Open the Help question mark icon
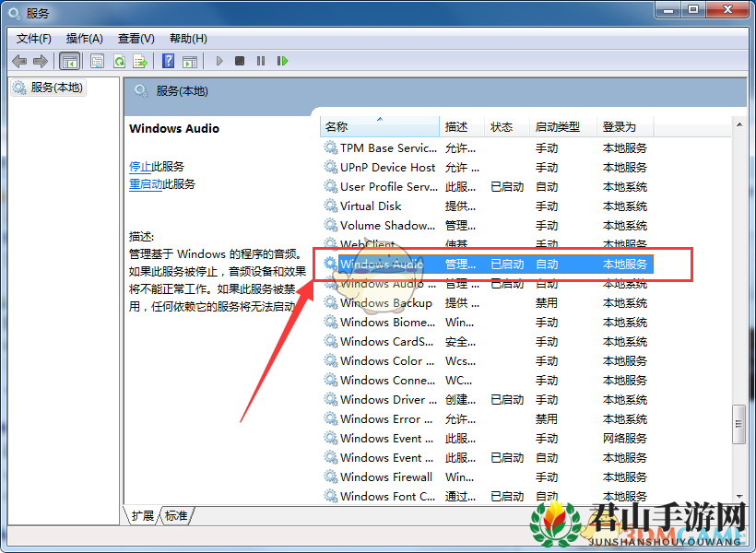The width and height of the screenshot is (756, 553). click(169, 61)
